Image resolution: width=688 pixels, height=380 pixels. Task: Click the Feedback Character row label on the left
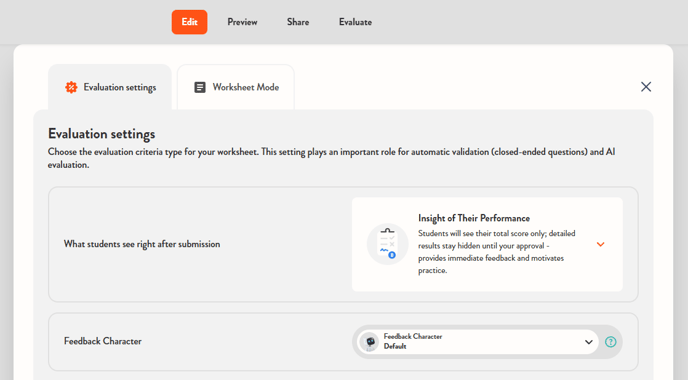point(103,341)
